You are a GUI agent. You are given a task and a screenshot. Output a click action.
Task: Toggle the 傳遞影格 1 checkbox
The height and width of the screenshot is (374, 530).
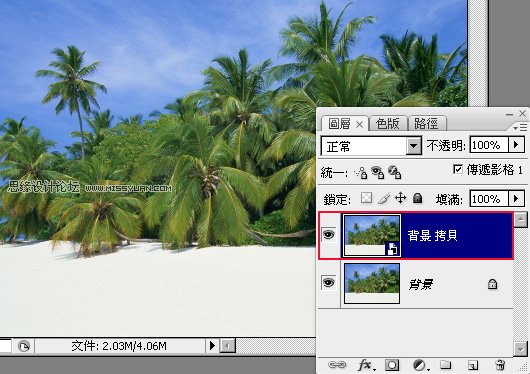(458, 169)
